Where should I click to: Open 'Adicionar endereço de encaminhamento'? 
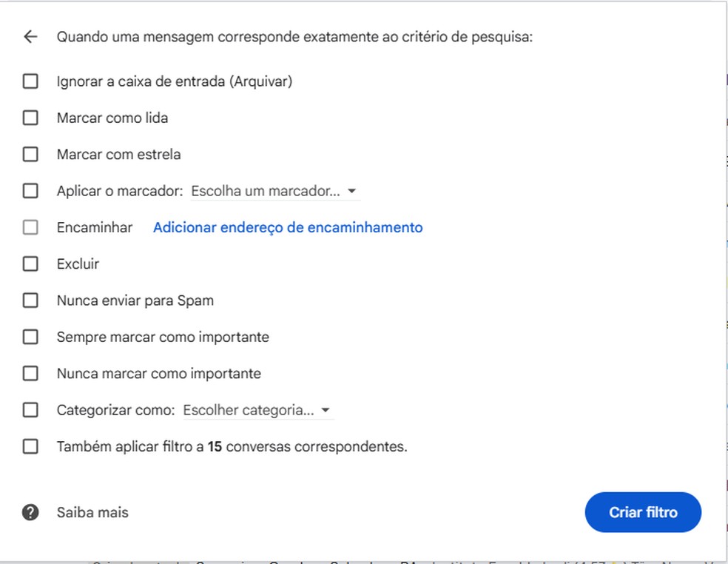(x=287, y=226)
